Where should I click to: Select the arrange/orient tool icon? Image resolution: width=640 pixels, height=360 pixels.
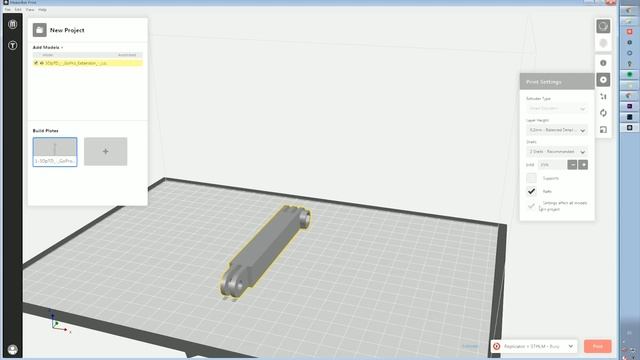[603, 96]
